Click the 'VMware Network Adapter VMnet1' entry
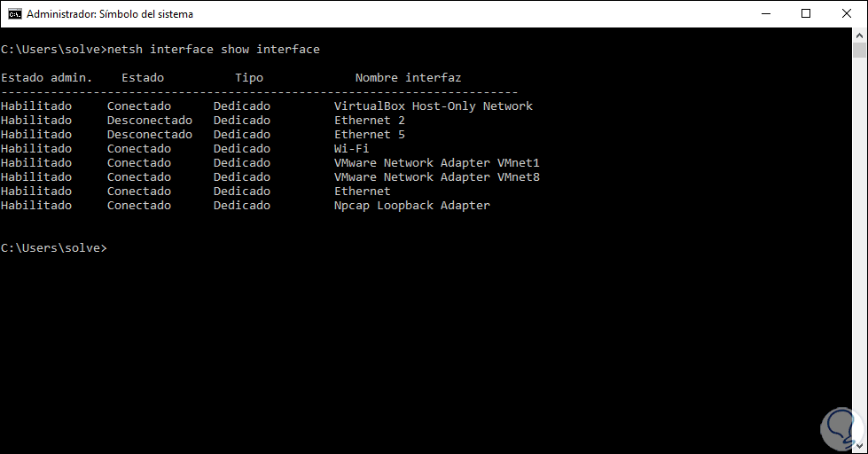 click(436, 163)
